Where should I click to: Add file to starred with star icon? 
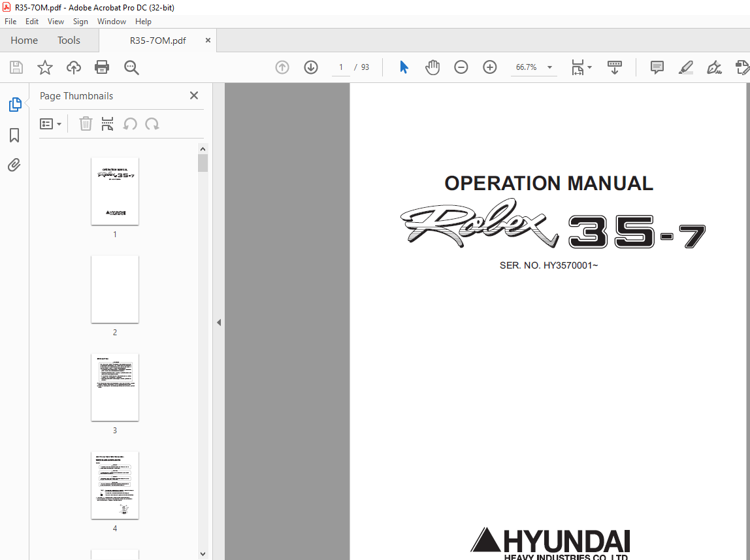click(45, 67)
